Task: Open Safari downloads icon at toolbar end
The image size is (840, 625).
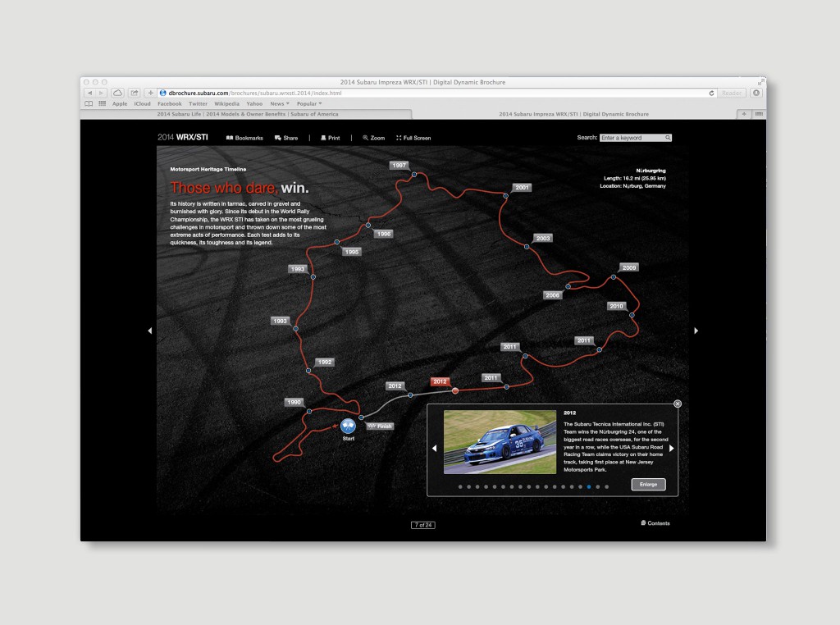Action: (756, 93)
